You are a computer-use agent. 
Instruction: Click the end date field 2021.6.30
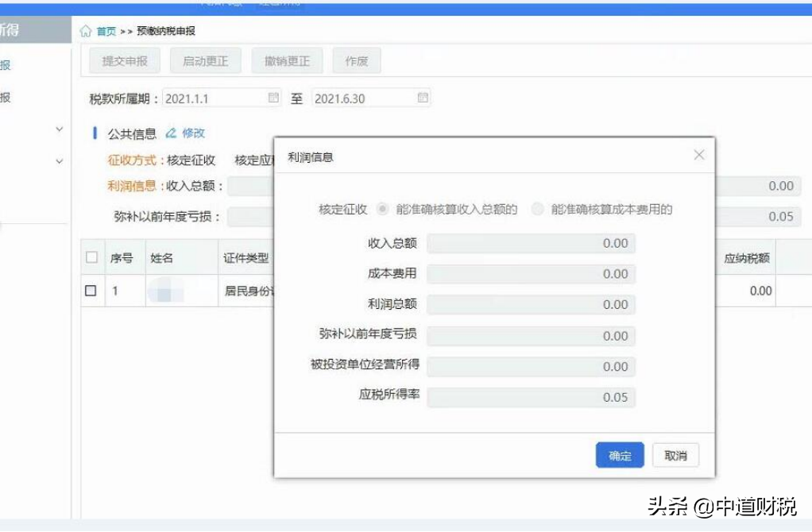click(x=371, y=98)
